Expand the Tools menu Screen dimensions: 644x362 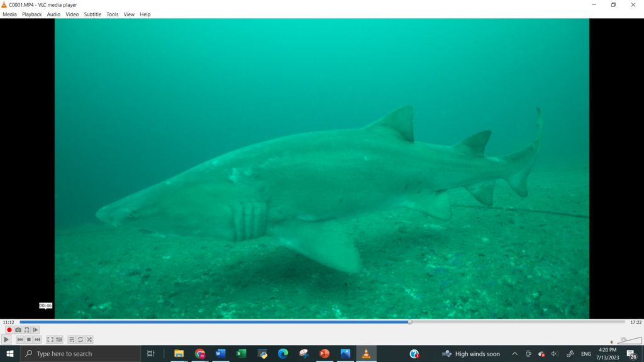pyautogui.click(x=112, y=14)
